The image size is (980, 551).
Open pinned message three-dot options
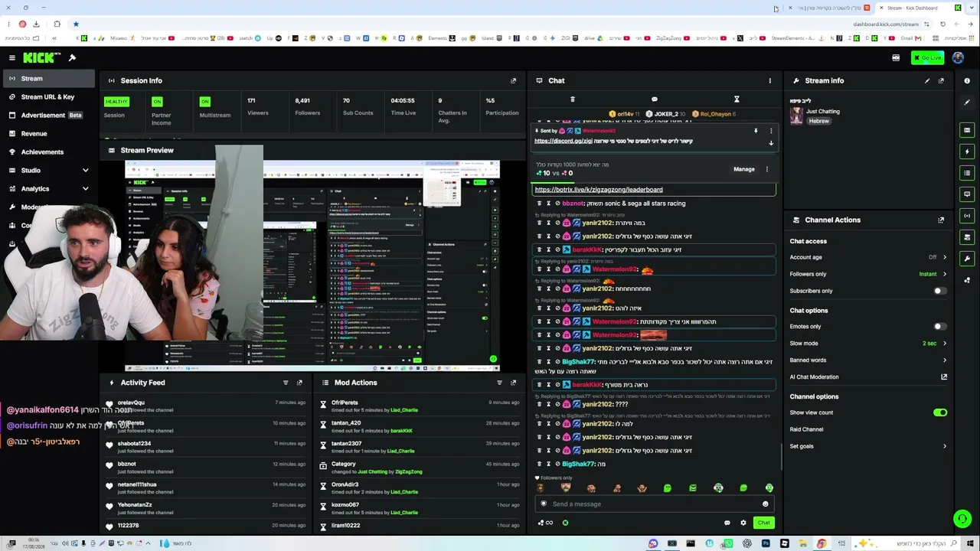point(771,131)
